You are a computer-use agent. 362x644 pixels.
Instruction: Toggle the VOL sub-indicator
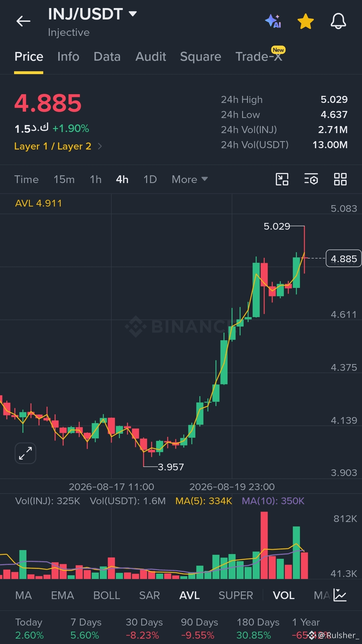pos(284,595)
